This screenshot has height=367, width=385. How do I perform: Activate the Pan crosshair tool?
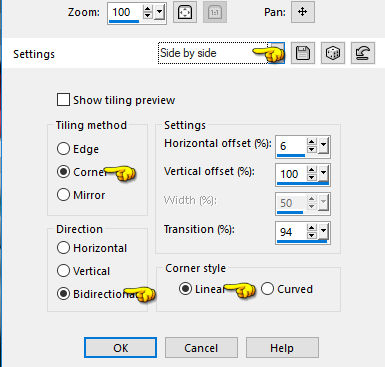point(303,12)
